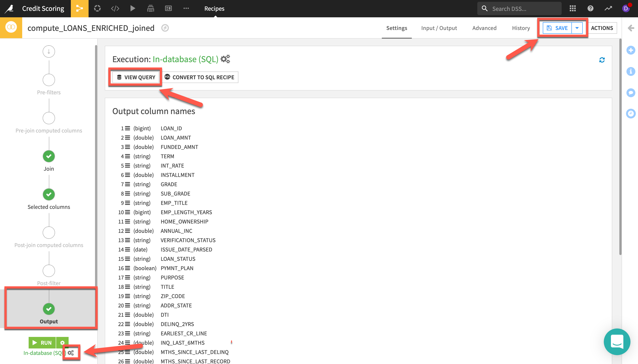The image size is (638, 364).
Task: Open the more options ellipsis menu
Action: click(186, 8)
